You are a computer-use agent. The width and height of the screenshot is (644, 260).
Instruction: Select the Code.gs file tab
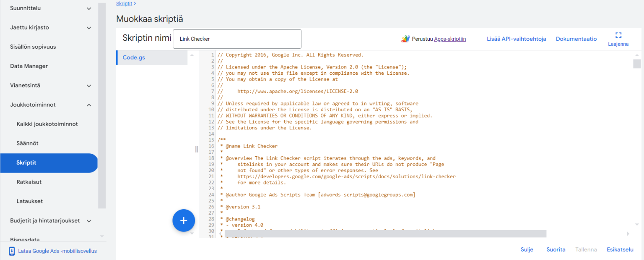pyautogui.click(x=152, y=58)
